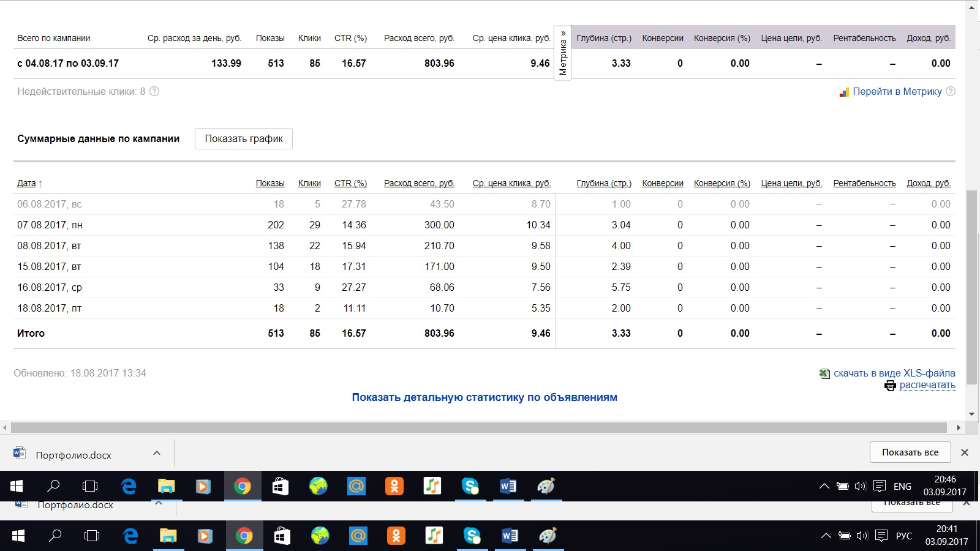
Task: Click the Word document icon of Портфолио.docx download
Action: click(20, 453)
